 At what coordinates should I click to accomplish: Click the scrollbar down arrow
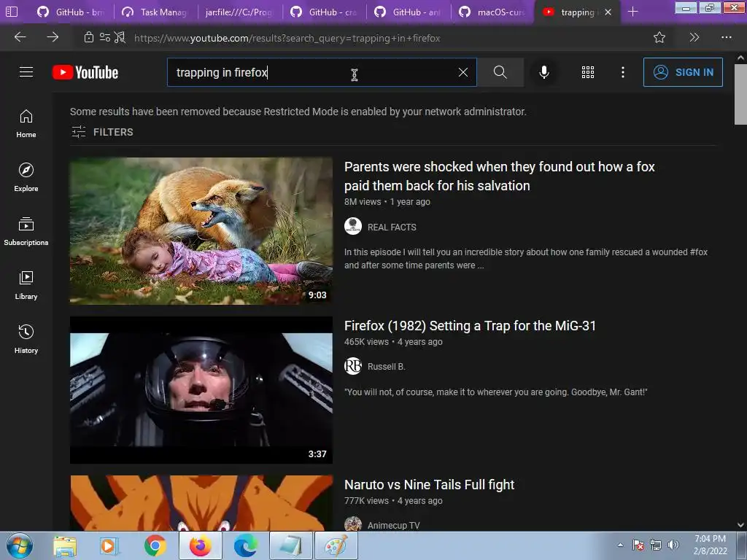click(740, 525)
